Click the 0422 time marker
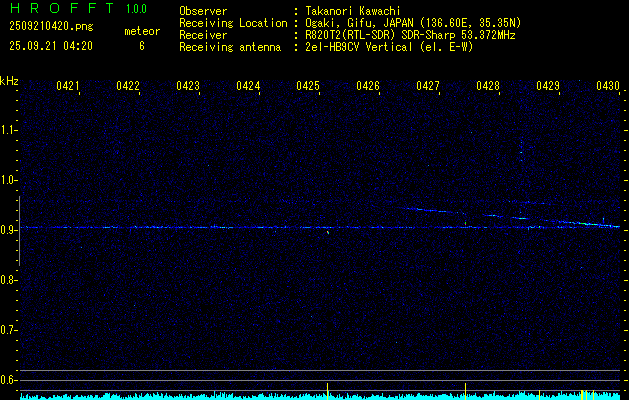 tap(128, 86)
